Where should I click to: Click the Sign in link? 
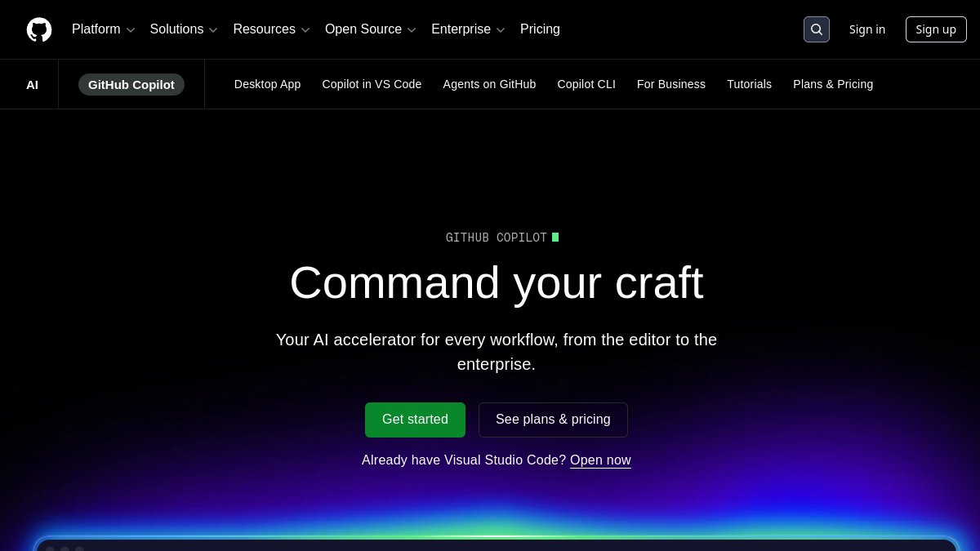[x=867, y=29]
